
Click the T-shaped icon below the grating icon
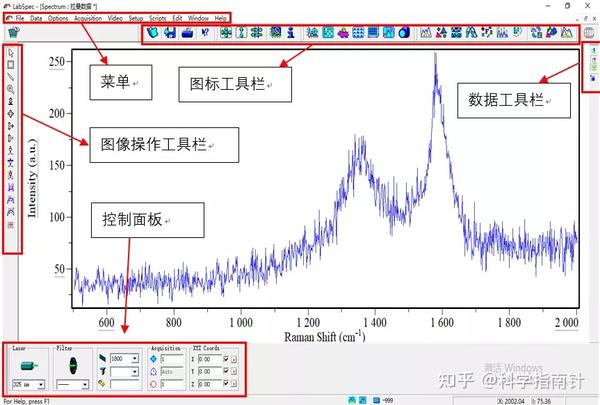103,371
